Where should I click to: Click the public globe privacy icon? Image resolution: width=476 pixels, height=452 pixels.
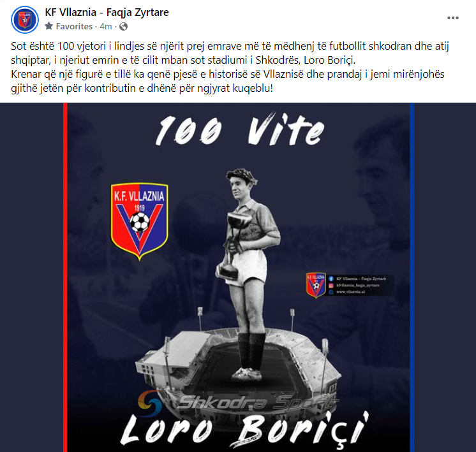point(123,26)
